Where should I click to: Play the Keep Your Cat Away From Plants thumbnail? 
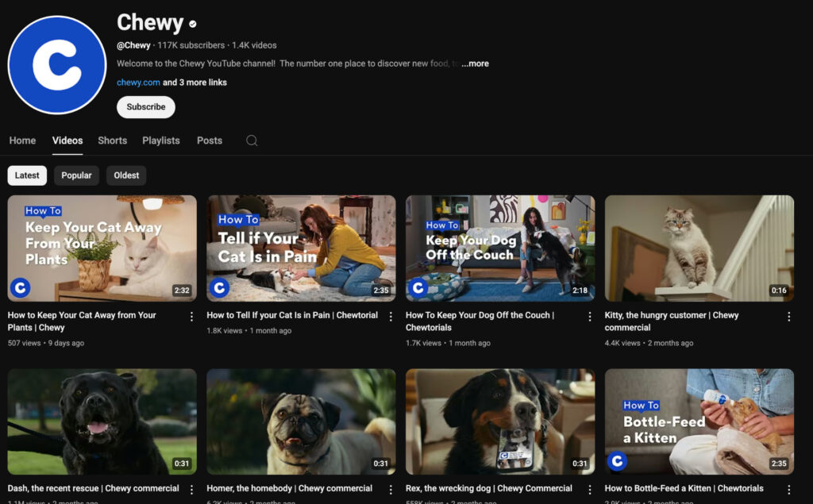click(102, 248)
